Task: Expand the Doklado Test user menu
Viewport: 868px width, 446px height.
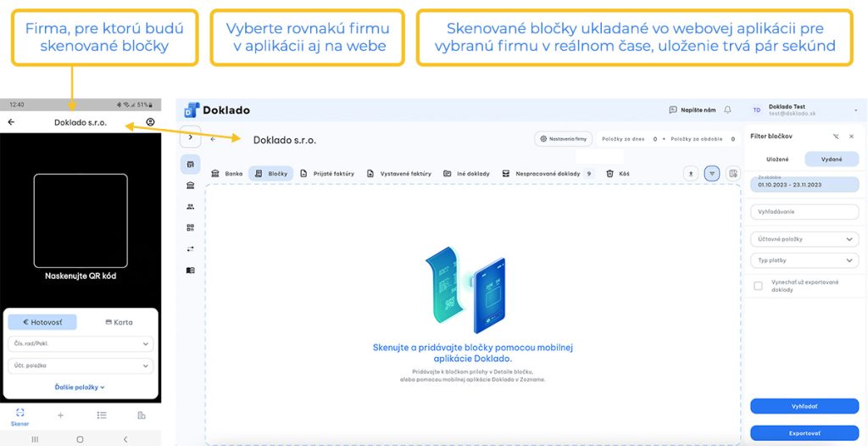Action: [856, 110]
